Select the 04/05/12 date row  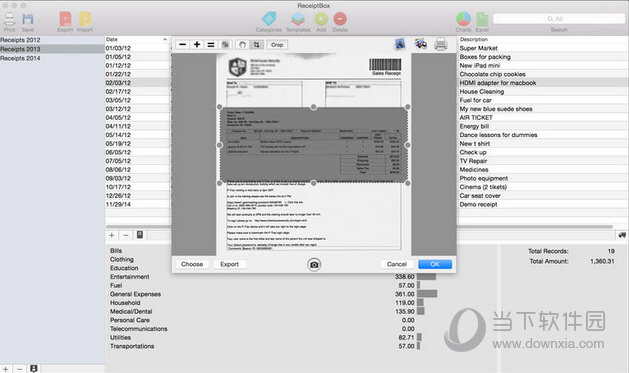tap(118, 118)
